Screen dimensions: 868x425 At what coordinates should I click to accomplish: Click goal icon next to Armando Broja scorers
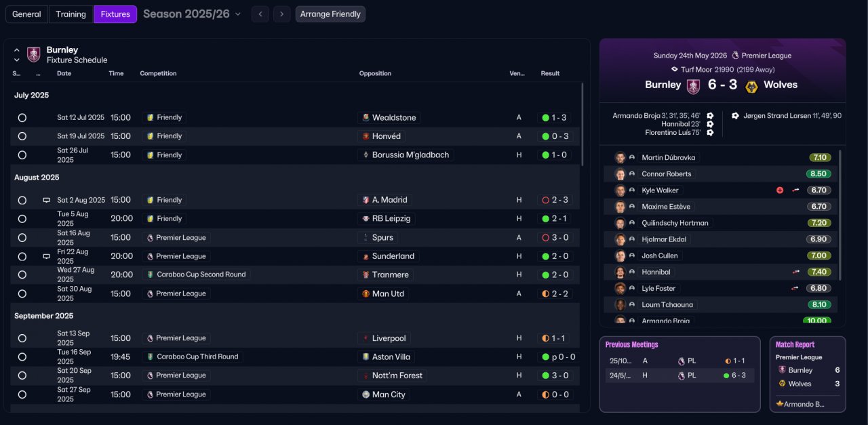pos(710,116)
